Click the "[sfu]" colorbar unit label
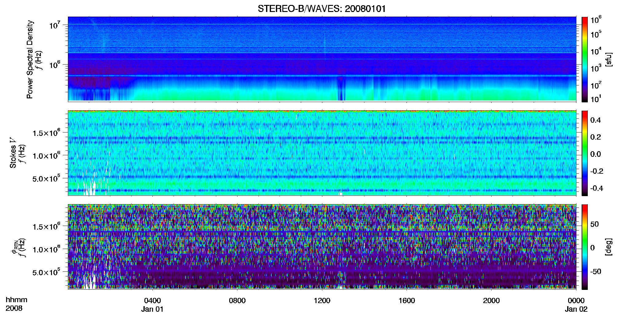 [608, 59]
